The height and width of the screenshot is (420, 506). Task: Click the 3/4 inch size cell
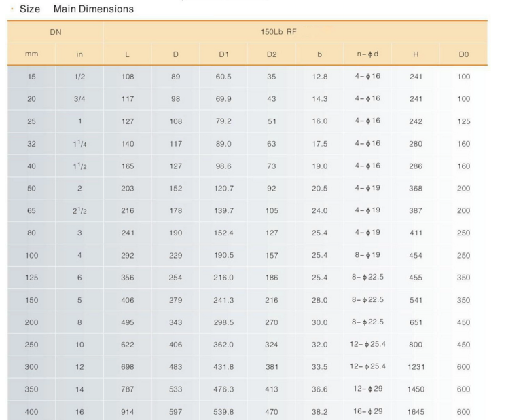pyautogui.click(x=79, y=99)
